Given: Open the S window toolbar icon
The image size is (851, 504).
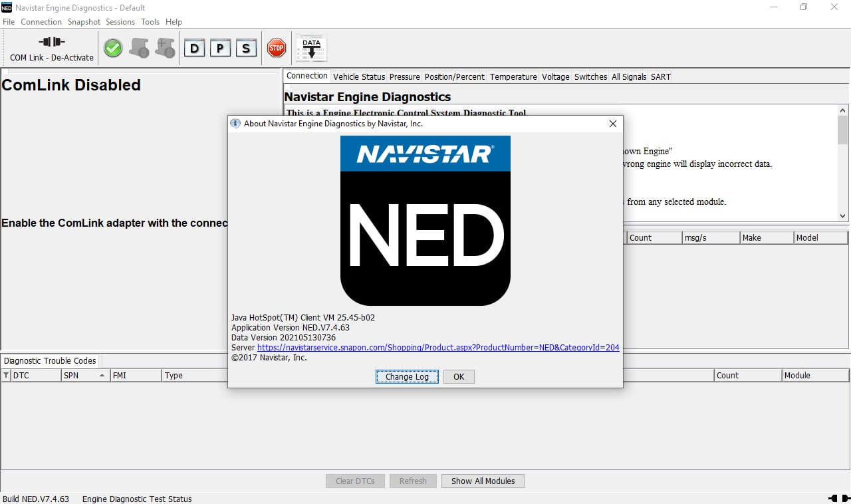Looking at the screenshot, I should point(246,48).
